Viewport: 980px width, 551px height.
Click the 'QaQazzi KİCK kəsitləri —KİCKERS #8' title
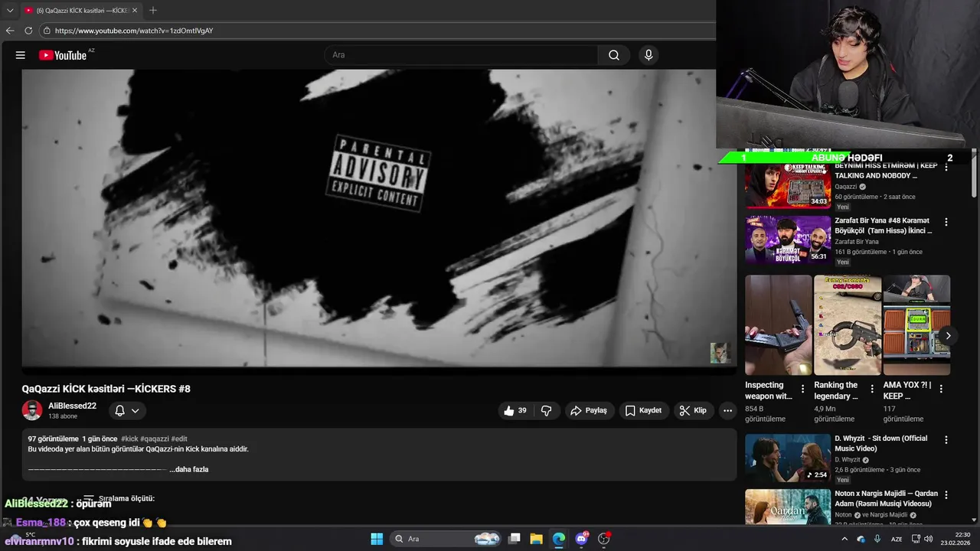tap(106, 389)
